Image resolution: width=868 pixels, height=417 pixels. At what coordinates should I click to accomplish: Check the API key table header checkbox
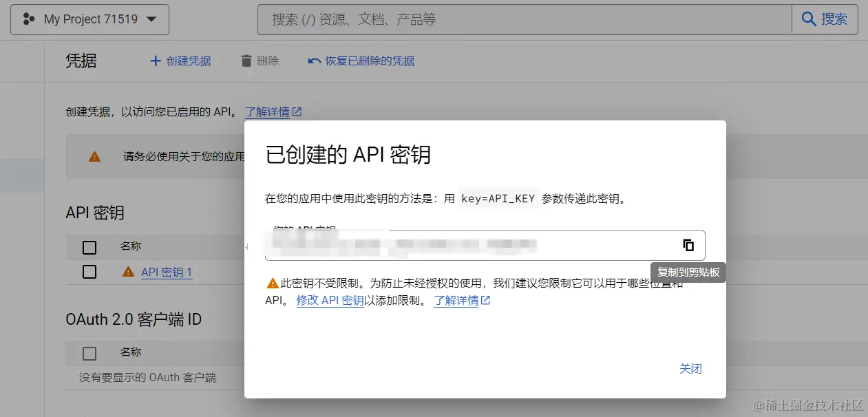(89, 246)
